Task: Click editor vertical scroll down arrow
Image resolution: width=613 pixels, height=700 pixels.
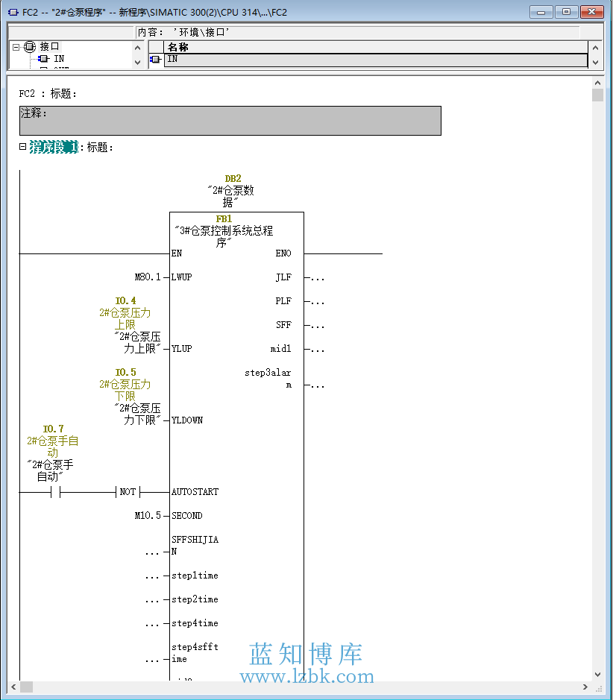Action: (598, 675)
